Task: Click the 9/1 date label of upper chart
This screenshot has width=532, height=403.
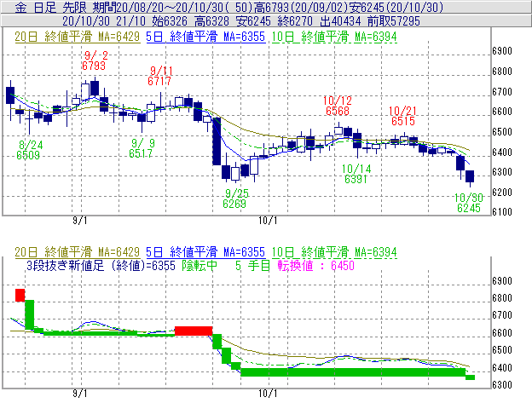Action: click(x=80, y=221)
